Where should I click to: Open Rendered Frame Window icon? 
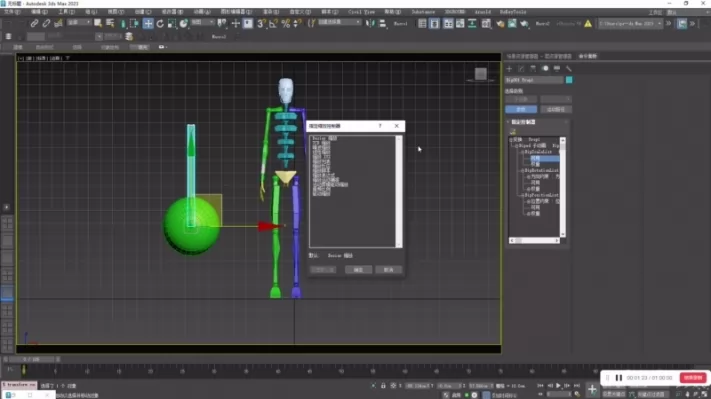(512, 23)
